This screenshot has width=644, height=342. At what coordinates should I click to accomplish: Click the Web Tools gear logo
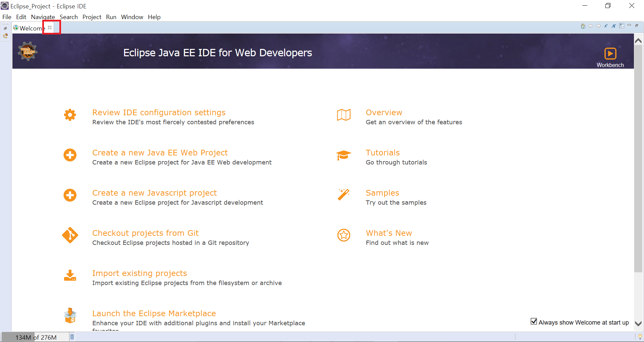pyautogui.click(x=28, y=51)
